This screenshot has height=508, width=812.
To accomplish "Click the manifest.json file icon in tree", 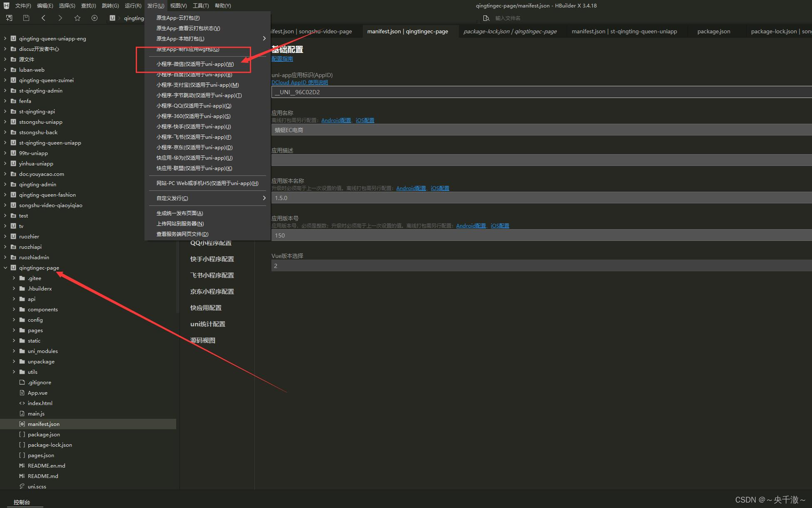I will click(x=22, y=424).
